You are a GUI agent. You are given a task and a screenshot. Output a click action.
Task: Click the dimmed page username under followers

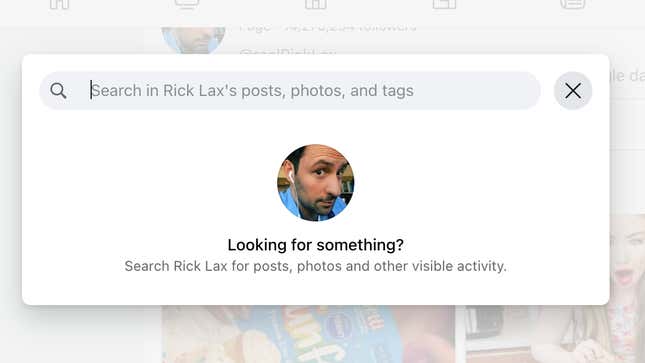(x=288, y=52)
